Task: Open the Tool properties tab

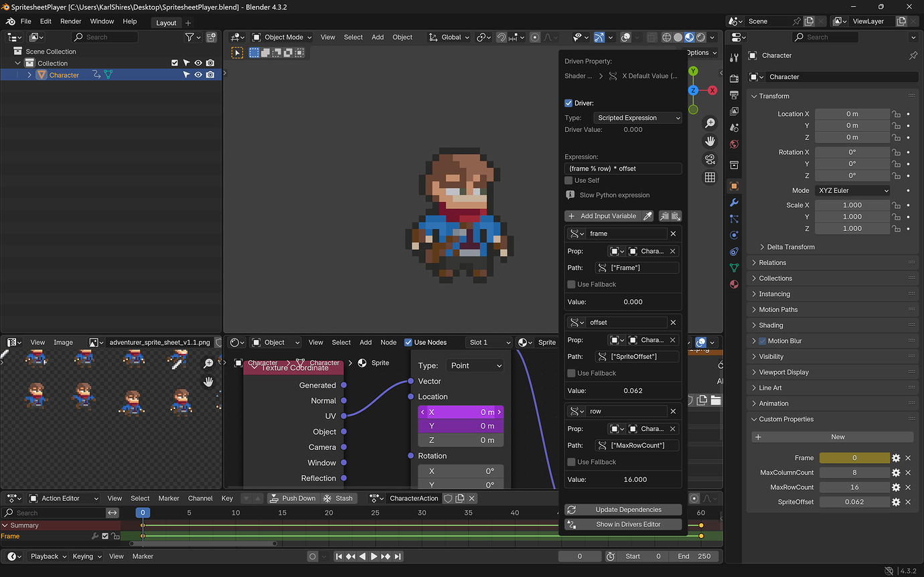Action: pyautogui.click(x=734, y=58)
